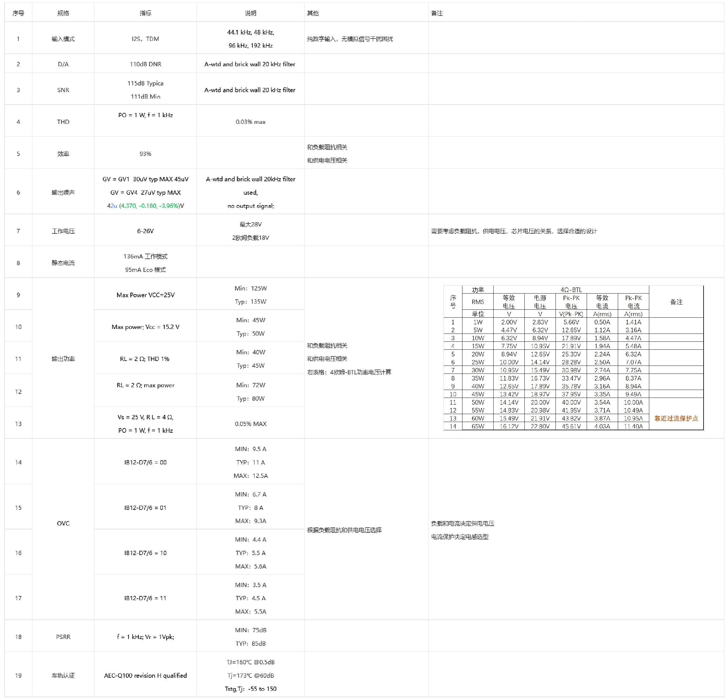Viewport: 728px width, 700px height.
Task: Click the 序号 column header
Action: (x=18, y=13)
